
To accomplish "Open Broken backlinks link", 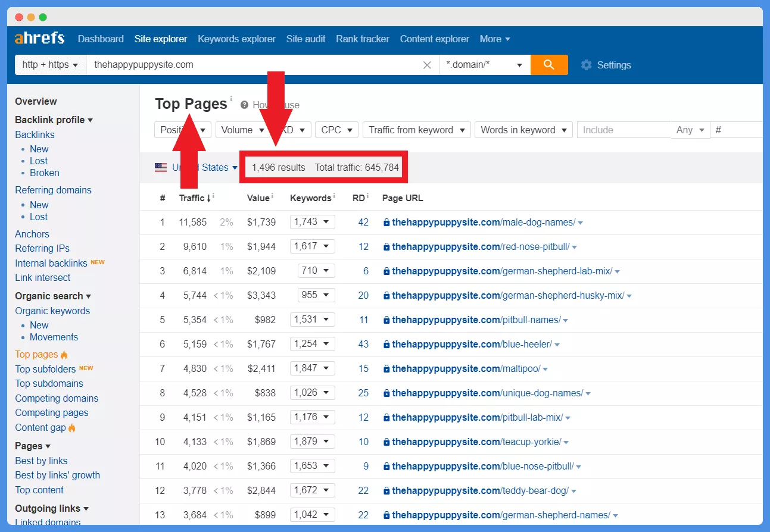I will [x=45, y=173].
